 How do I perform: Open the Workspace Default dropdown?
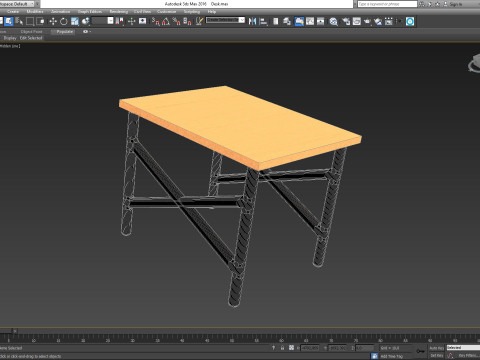click(x=18, y=4)
